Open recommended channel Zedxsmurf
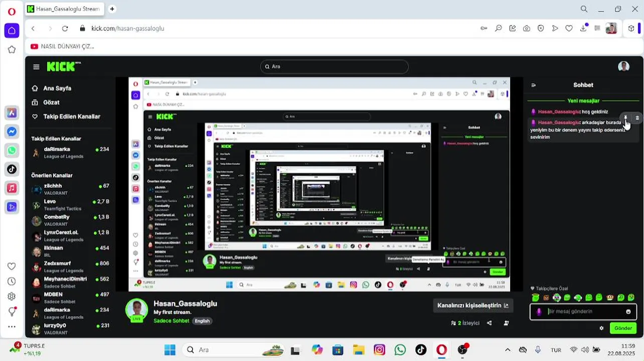The width and height of the screenshot is (644, 361). point(70,267)
